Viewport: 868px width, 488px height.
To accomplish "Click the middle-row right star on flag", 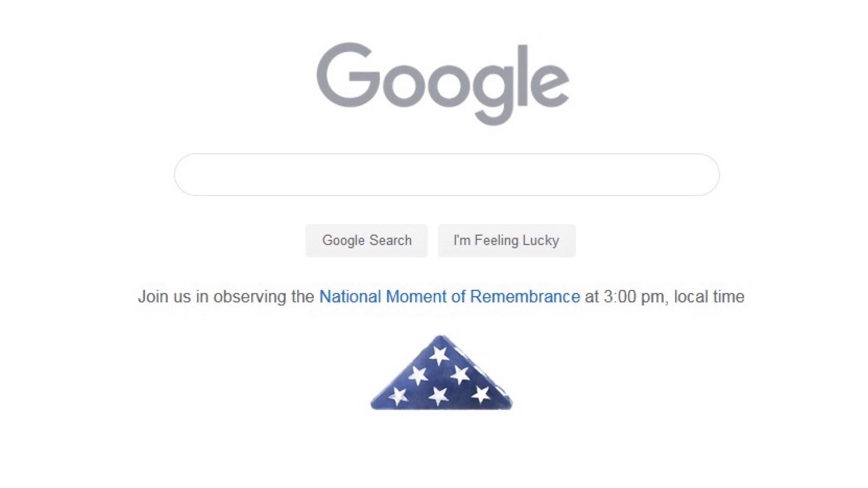I will point(460,375).
